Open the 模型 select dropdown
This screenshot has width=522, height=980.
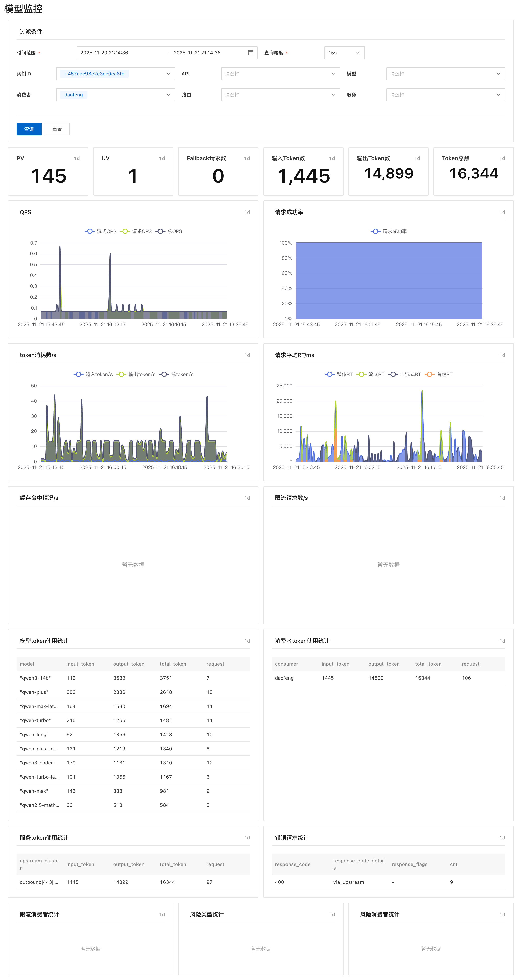[x=445, y=74]
